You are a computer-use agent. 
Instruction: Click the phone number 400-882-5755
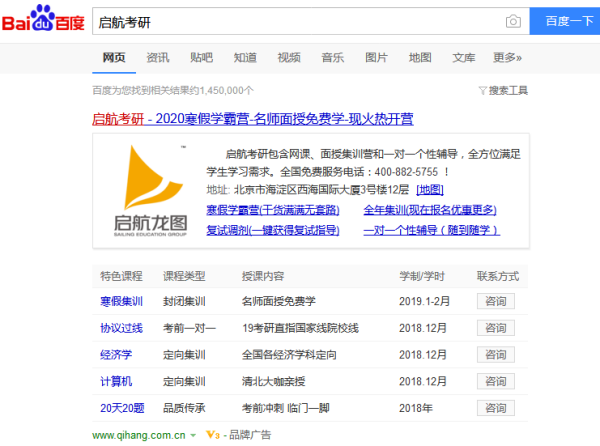(406, 172)
